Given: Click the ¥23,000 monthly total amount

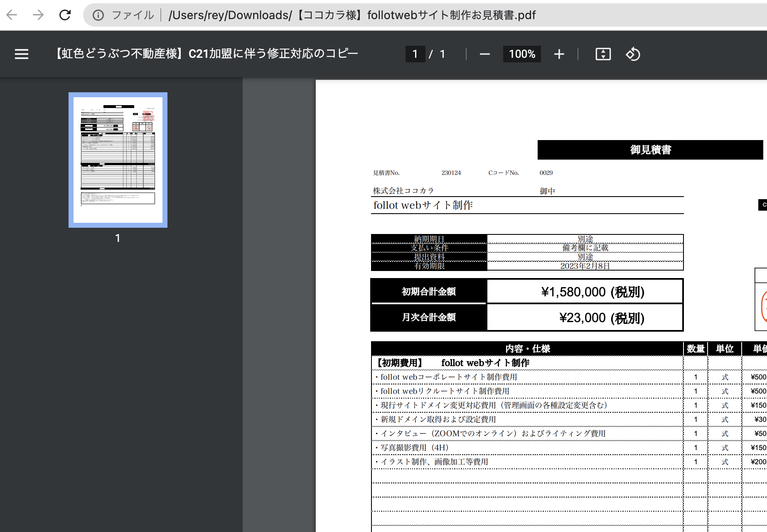Looking at the screenshot, I should pos(601,318).
